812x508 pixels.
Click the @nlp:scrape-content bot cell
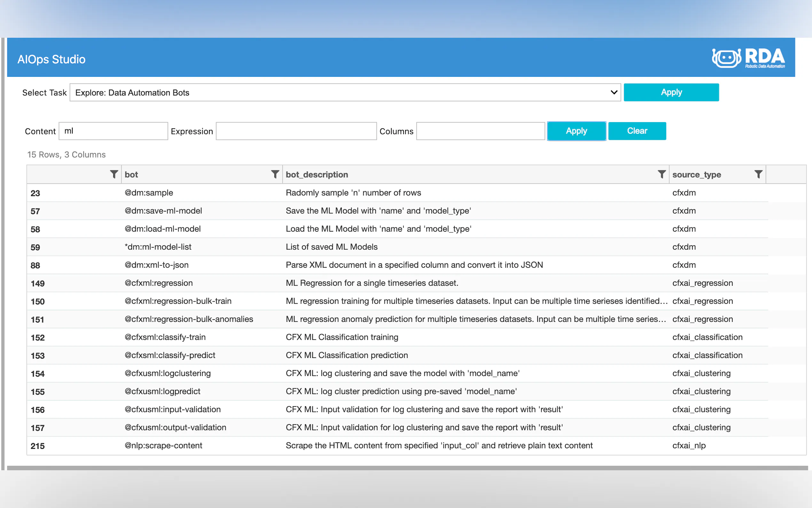(x=163, y=446)
